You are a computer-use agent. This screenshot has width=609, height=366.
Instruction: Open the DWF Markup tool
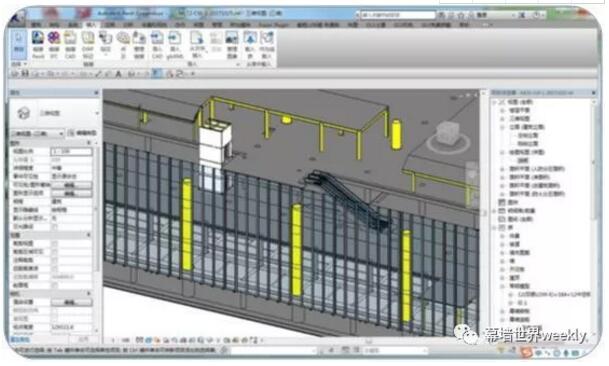coord(88,44)
